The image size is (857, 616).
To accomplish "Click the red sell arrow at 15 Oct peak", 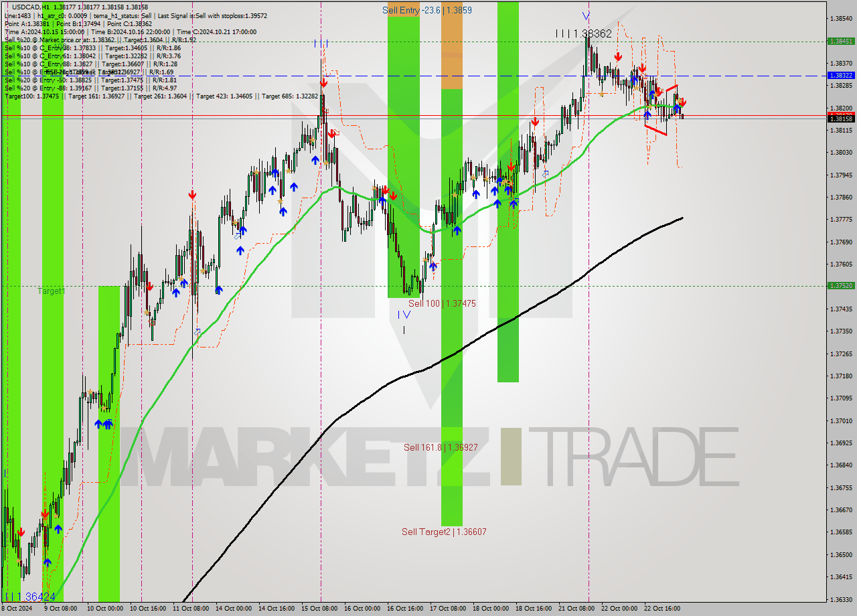I will click(323, 82).
